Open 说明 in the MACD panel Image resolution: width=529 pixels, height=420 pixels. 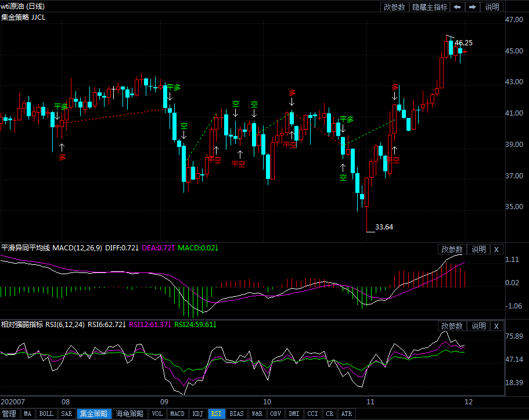[478, 249]
